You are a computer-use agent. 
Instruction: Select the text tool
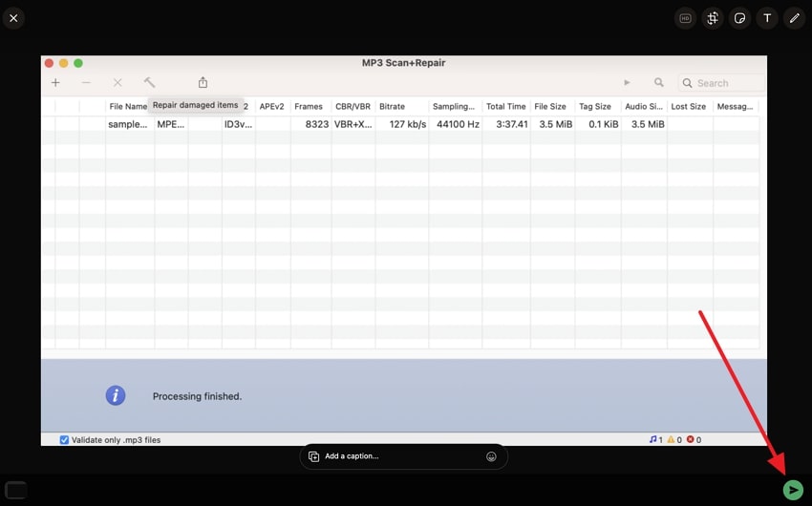pos(766,18)
